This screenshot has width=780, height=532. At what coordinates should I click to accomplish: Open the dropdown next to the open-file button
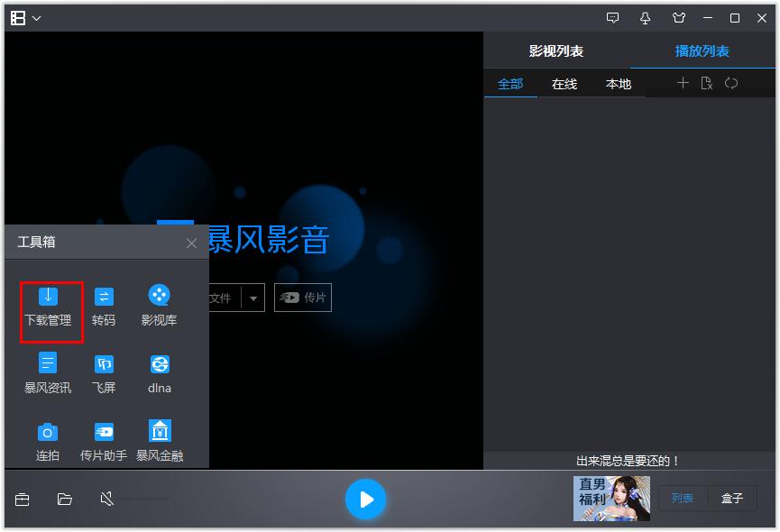(253, 298)
